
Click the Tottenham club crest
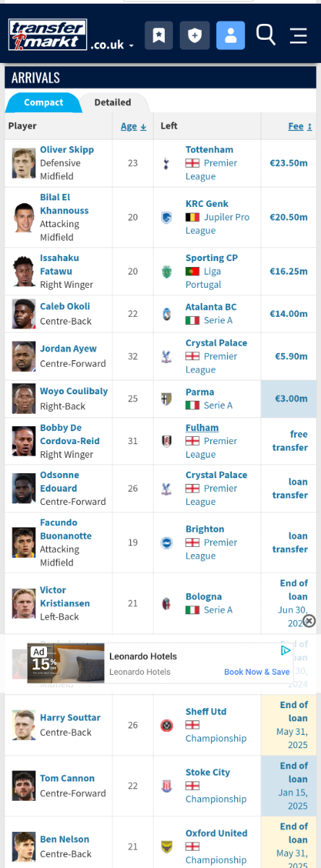pos(167,163)
